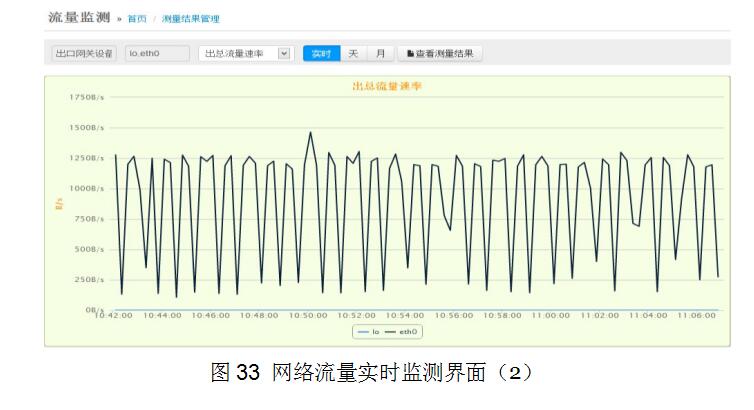This screenshot has width=754, height=410.
Task: Click the 查看测量结果 button
Action: coord(440,54)
